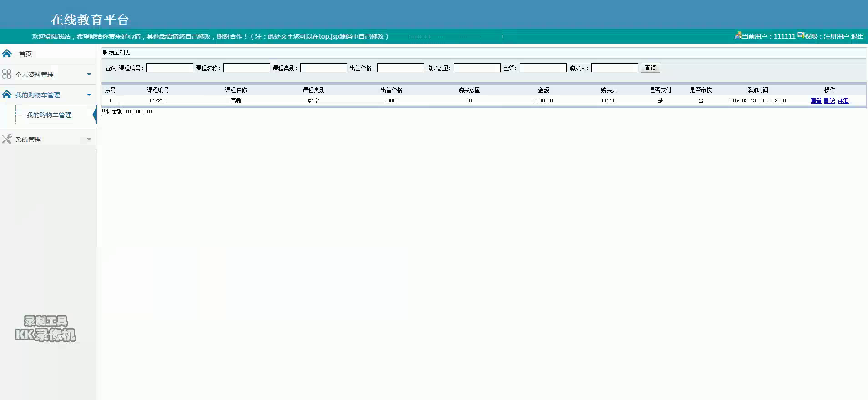Focus the 课程编号 search field
Screen dimensions: 868x400
[170, 68]
